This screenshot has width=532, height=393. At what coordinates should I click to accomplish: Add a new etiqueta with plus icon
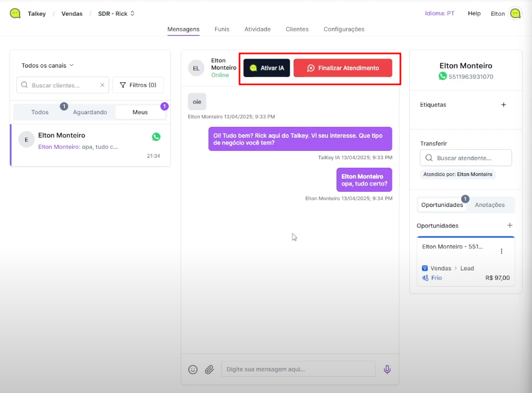[x=504, y=105]
